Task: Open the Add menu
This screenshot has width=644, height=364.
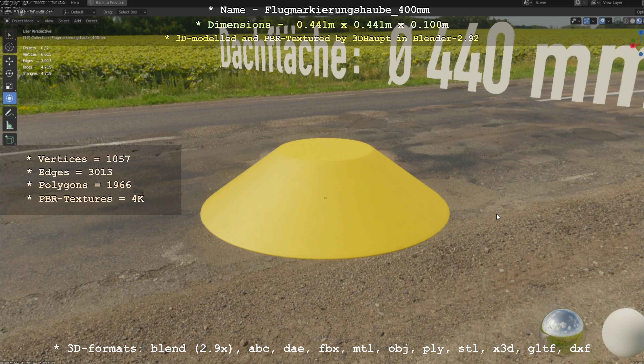Action: (77, 21)
